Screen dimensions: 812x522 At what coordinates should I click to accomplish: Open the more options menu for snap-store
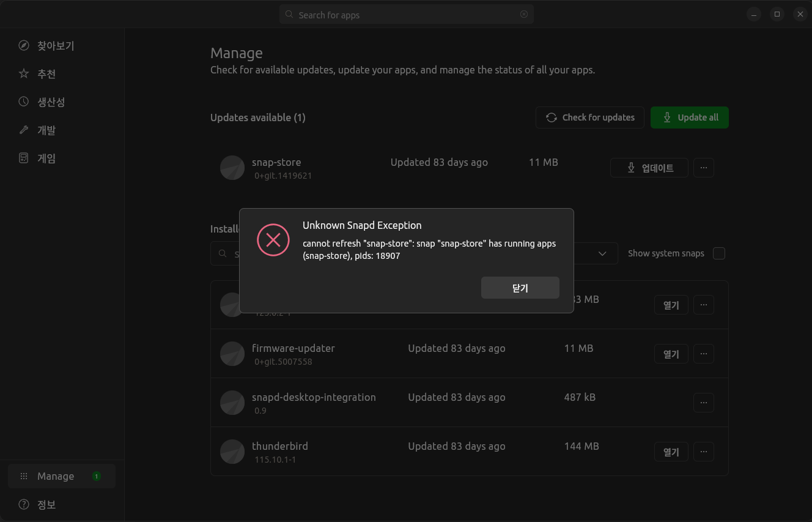pos(704,168)
